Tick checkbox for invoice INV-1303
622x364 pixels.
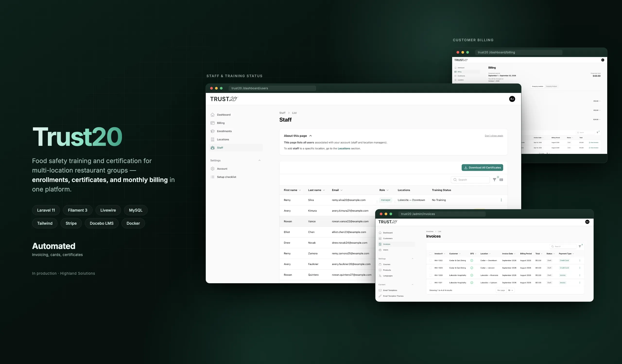(x=431, y=268)
